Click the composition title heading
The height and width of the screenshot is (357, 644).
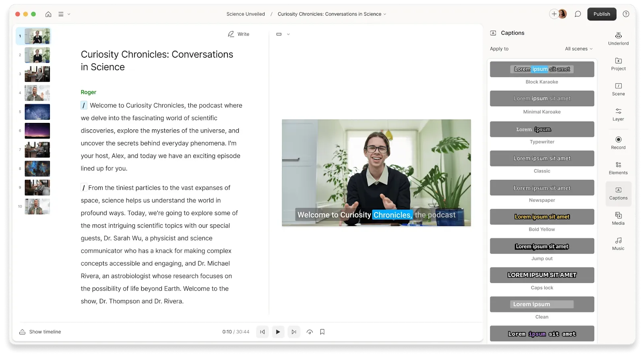click(157, 61)
